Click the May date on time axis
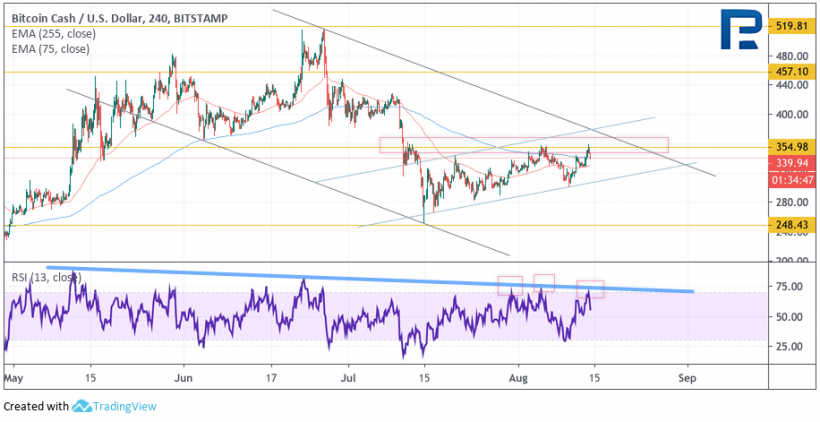This screenshot has height=422, width=820. (12, 379)
